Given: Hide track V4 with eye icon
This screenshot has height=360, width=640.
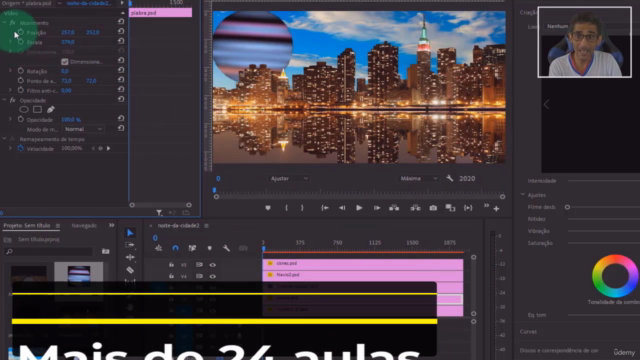Looking at the screenshot, I should (x=213, y=276).
